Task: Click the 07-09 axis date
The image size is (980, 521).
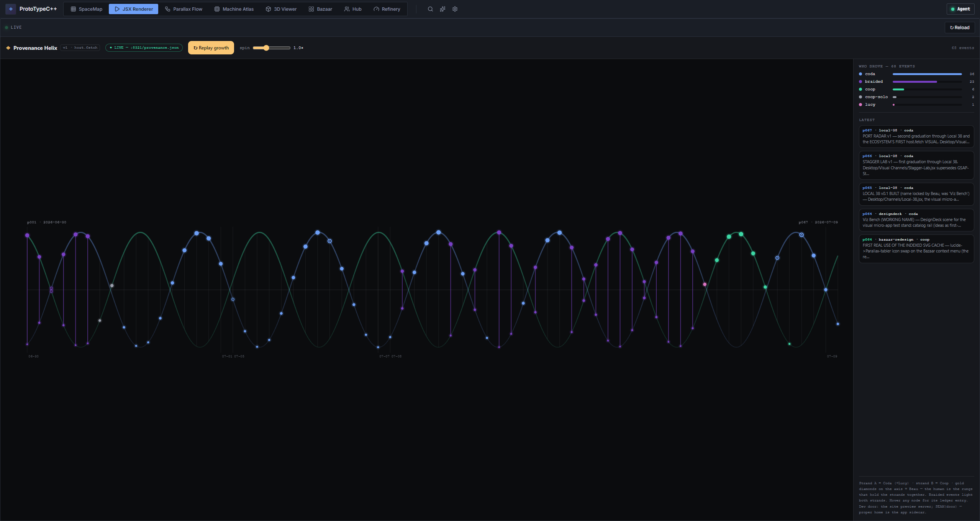Action: pos(832,356)
